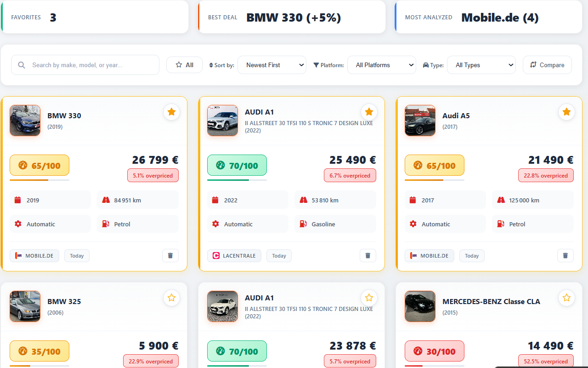The width and height of the screenshot is (588, 368).
Task: Click the Today tag on BMW 330
Action: (77, 256)
